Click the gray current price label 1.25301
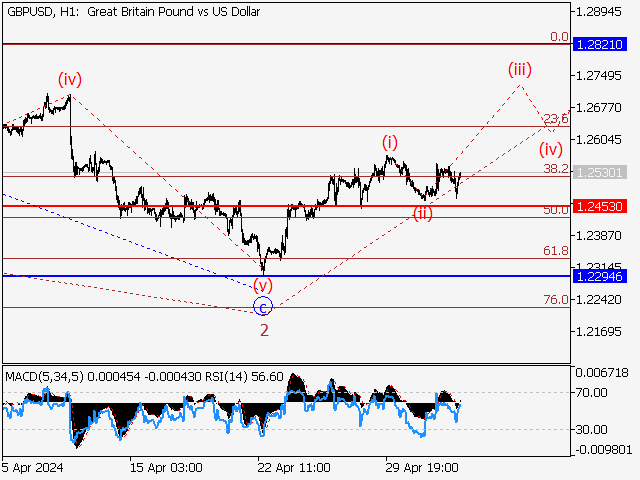 pos(600,172)
